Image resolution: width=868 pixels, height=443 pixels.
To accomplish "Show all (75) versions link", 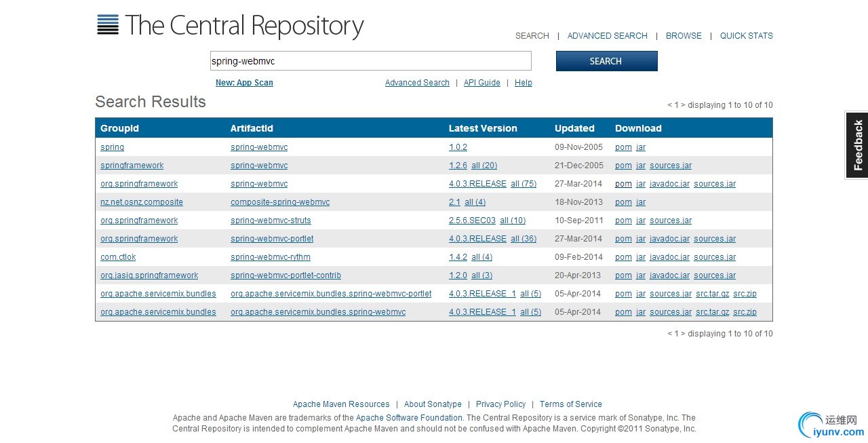I will coord(524,184).
